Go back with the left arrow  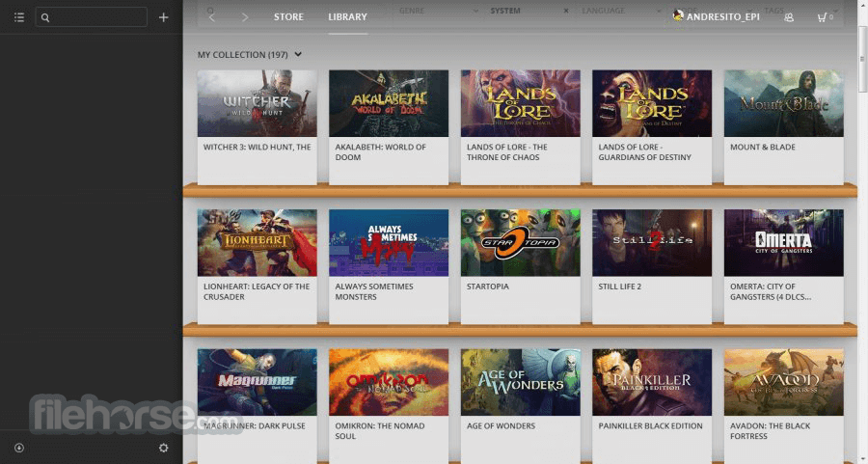click(212, 17)
